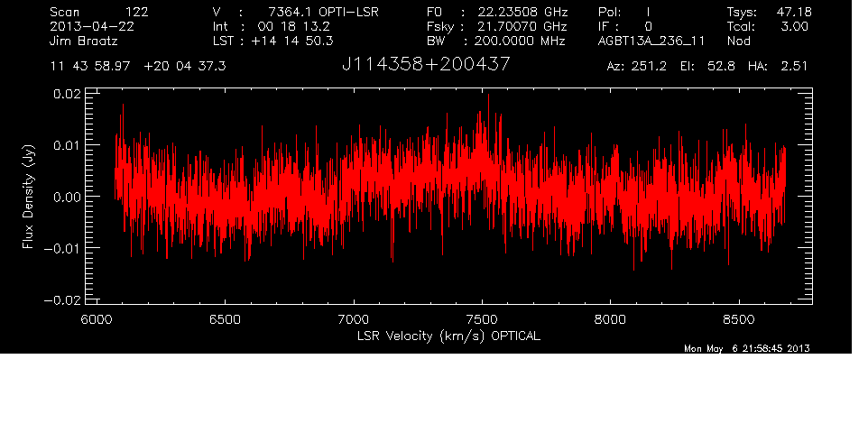Image resolution: width=868 pixels, height=442 pixels.
Task: Select project ID AGBT13A_236_11
Action: (x=651, y=41)
